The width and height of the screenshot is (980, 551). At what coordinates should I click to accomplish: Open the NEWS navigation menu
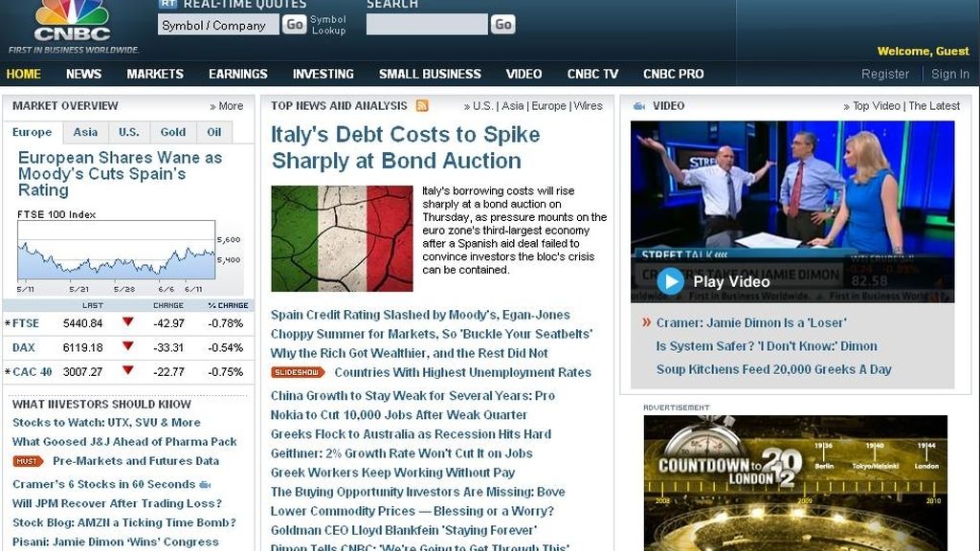[x=84, y=74]
